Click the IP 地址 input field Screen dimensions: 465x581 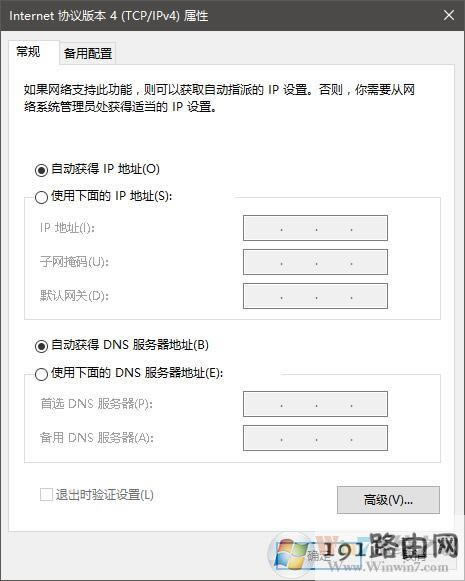coord(315,228)
